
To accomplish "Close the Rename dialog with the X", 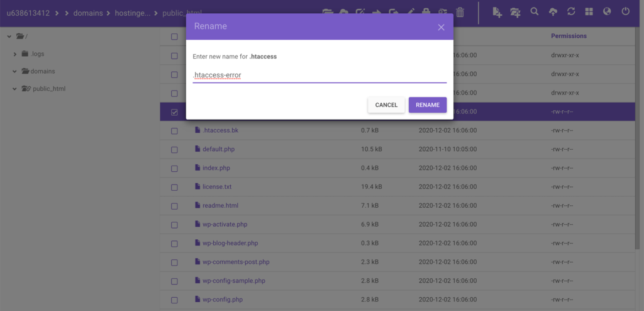I will (x=441, y=27).
